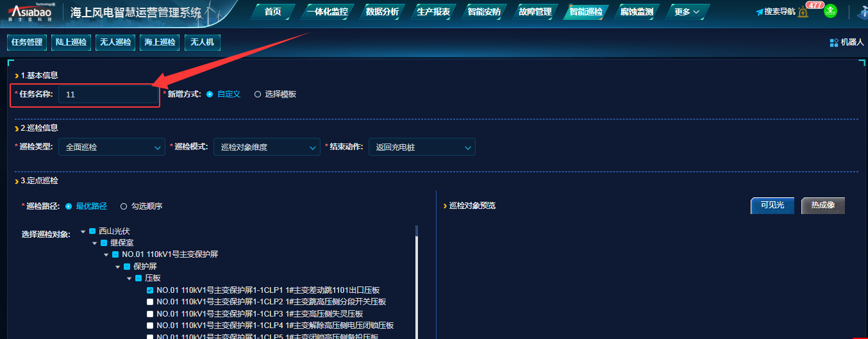Collapse the 继保室 tree node arrow
868x339 pixels.
pyautogui.click(x=95, y=243)
